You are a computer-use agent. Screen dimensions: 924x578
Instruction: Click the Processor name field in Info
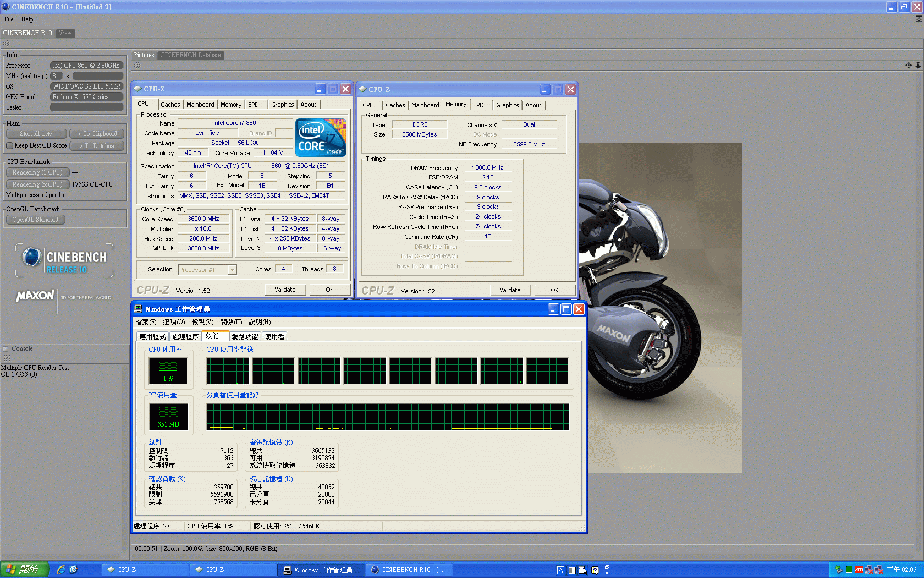pos(86,66)
